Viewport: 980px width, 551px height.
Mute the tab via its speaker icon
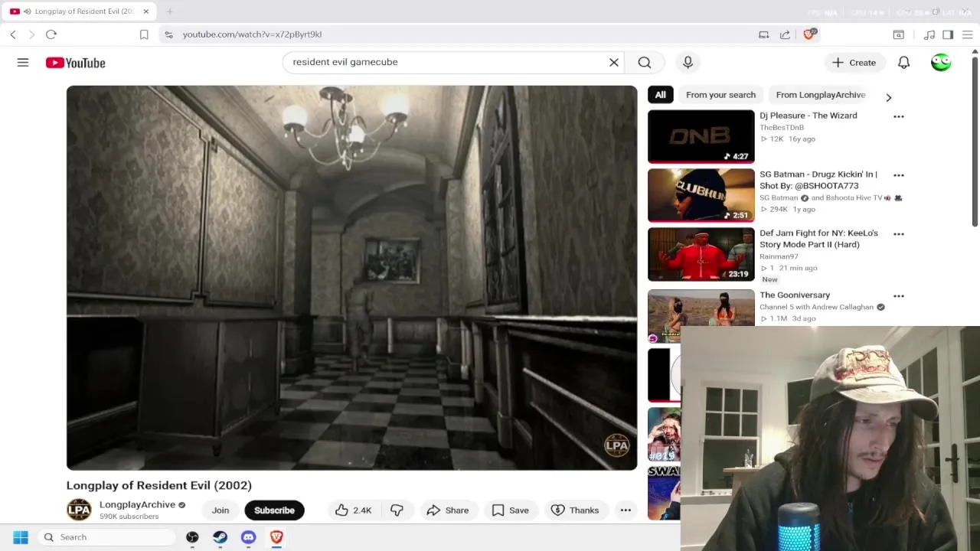(28, 11)
